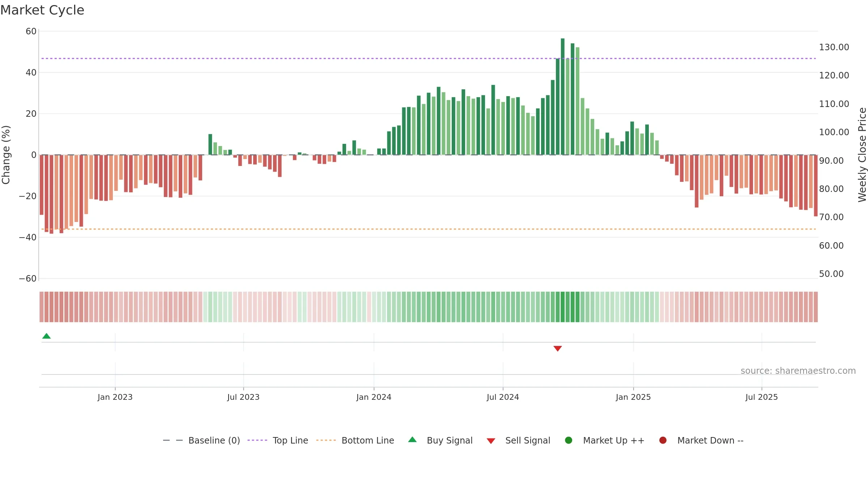This screenshot has width=868, height=488.
Task: Click the red triangle icon in legend
Action: 491,441
